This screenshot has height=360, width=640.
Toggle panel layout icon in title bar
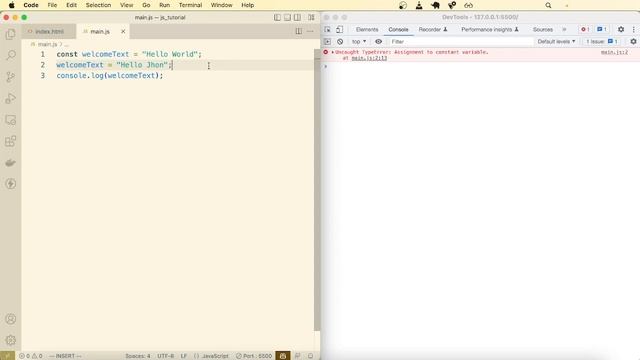pos(287,17)
